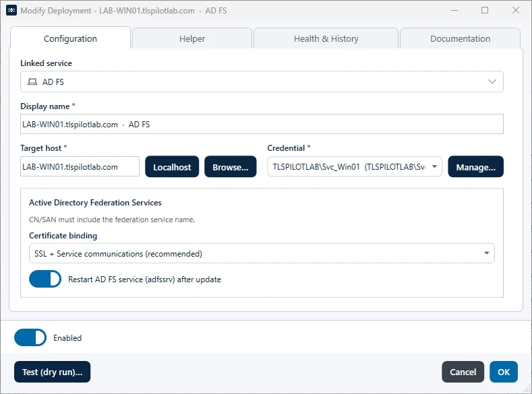The height and width of the screenshot is (394, 532).
Task: Click the 'CN/SAN must include the federation service name.' note
Action: coord(112,220)
